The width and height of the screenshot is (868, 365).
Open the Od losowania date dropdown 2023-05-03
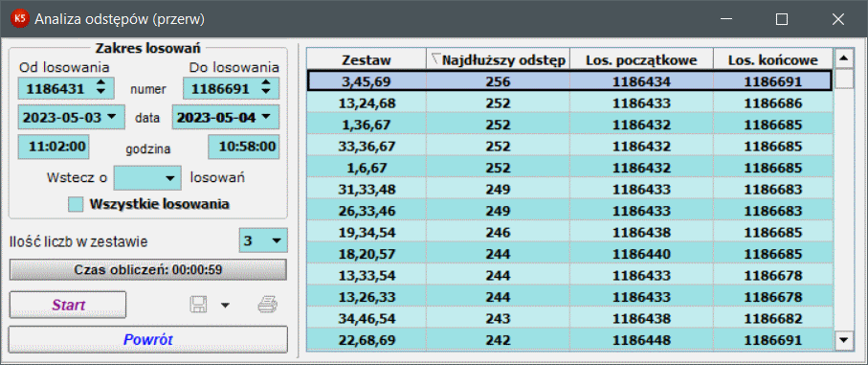coord(111,117)
